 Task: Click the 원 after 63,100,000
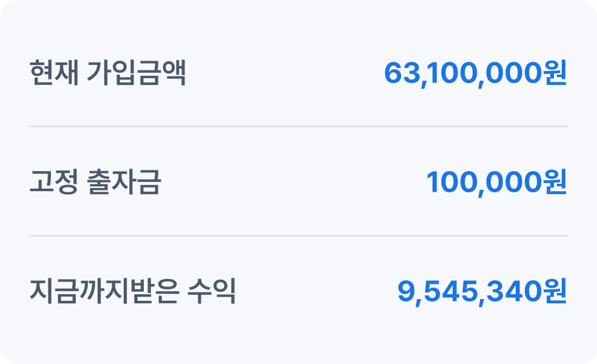click(x=556, y=72)
